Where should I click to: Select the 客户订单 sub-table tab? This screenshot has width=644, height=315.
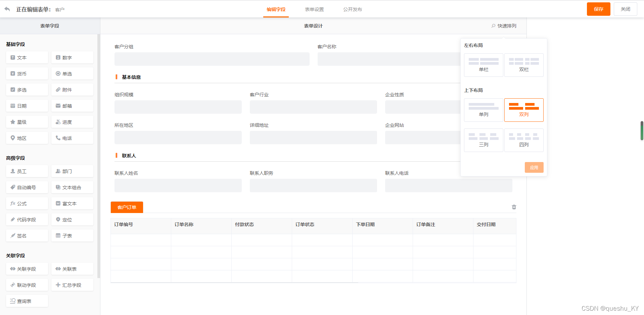coord(127,207)
